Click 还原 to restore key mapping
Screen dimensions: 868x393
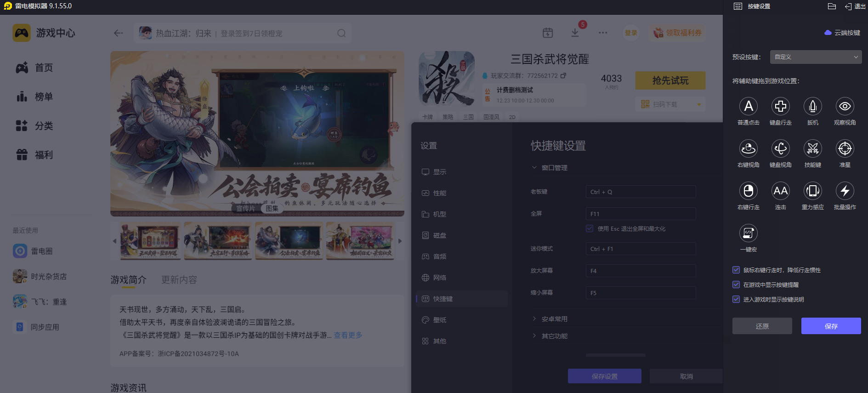762,326
